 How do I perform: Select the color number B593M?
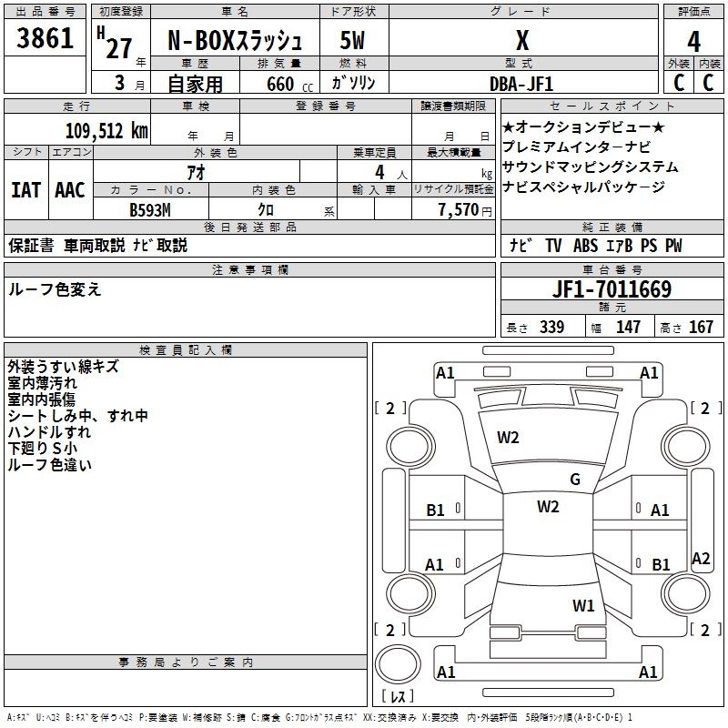click(151, 209)
